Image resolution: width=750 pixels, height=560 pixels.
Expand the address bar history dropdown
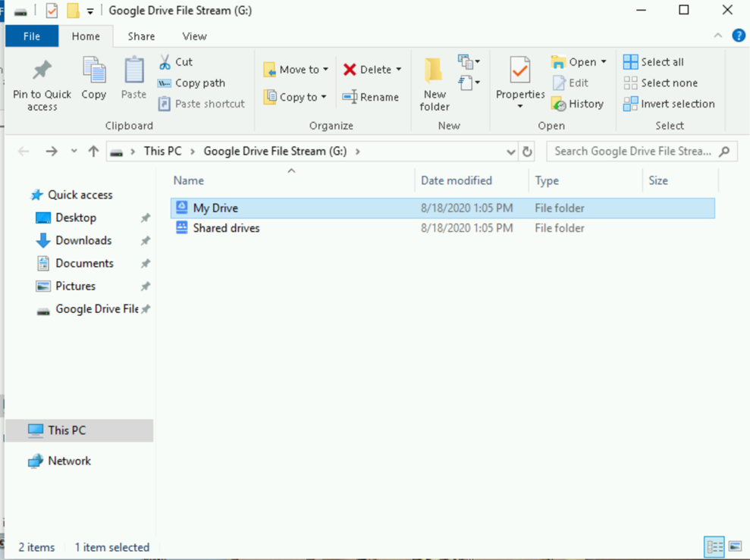point(511,152)
